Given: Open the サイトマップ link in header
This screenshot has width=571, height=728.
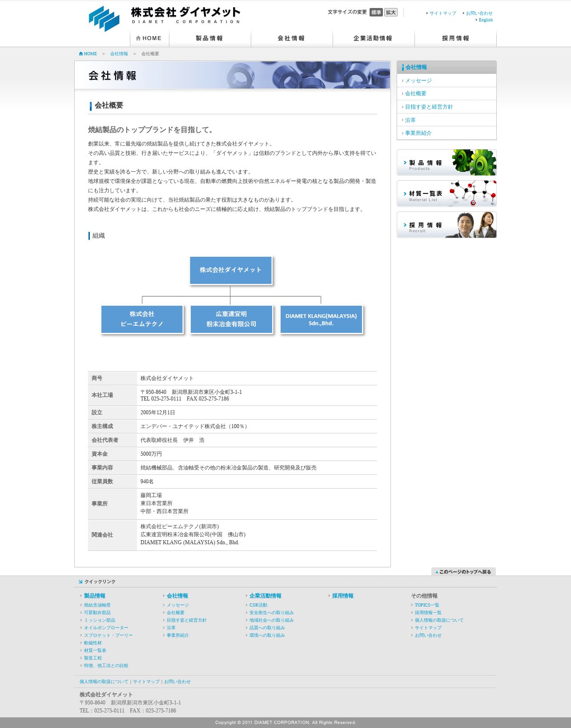Looking at the screenshot, I should tap(442, 13).
